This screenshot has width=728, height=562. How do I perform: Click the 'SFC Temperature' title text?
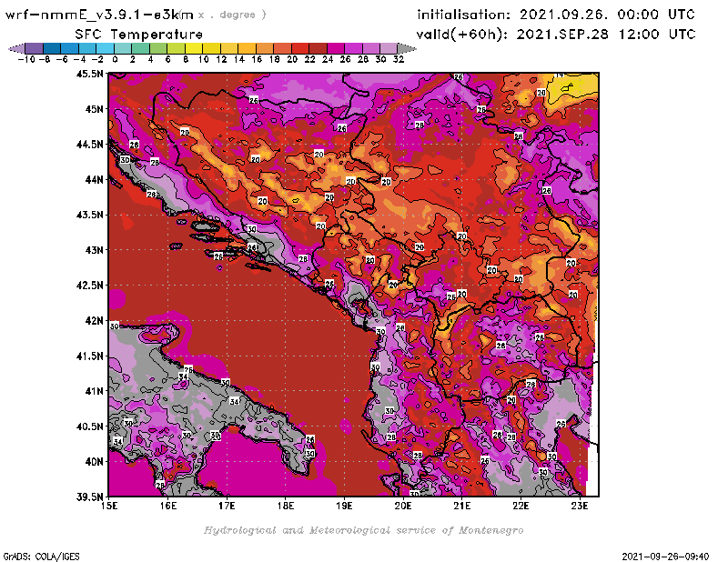[139, 35]
